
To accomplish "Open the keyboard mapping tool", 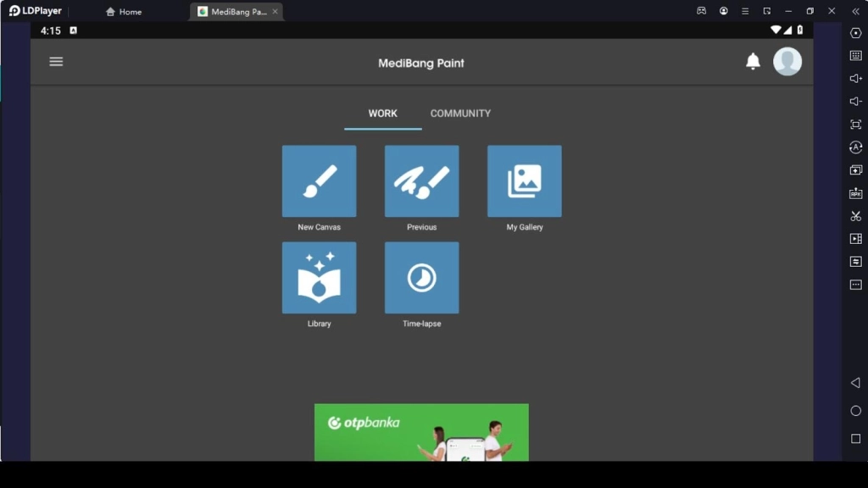I will [856, 56].
